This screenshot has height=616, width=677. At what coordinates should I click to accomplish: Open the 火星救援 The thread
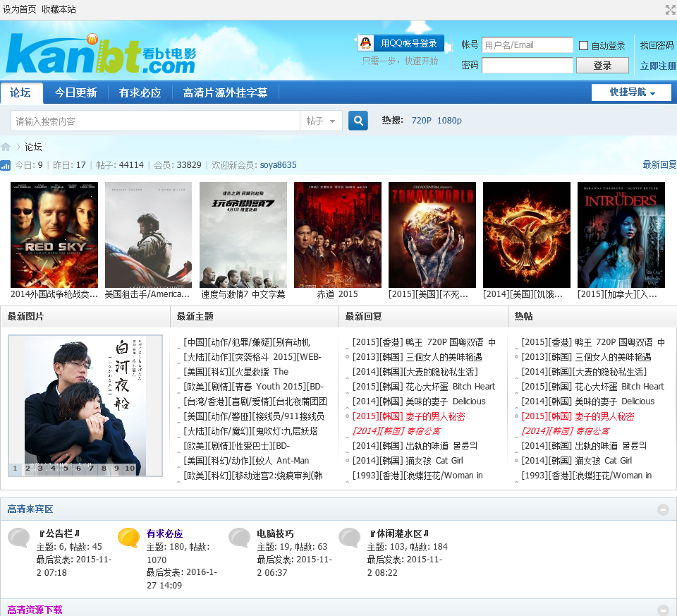[x=236, y=372]
